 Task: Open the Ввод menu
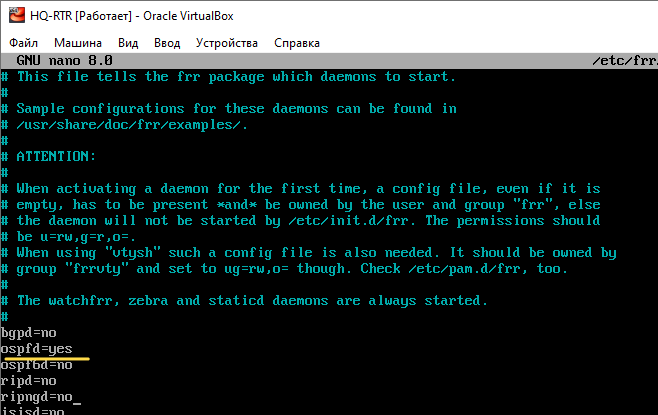(x=167, y=43)
